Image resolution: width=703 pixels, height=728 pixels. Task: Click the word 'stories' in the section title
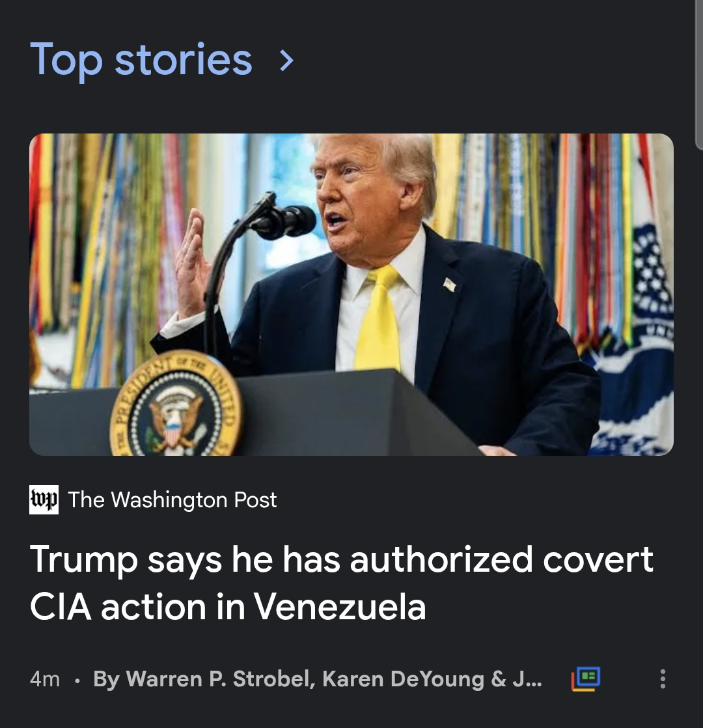(184, 59)
